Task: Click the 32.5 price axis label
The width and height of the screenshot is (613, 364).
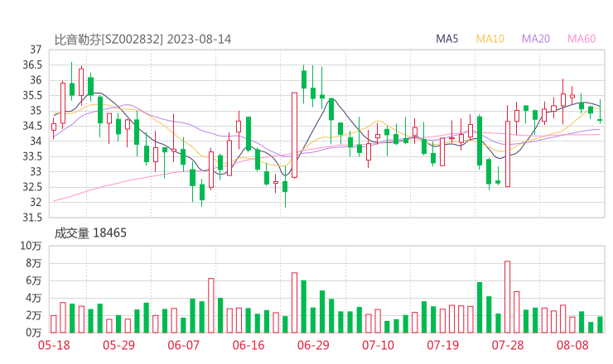Action: click(x=32, y=187)
